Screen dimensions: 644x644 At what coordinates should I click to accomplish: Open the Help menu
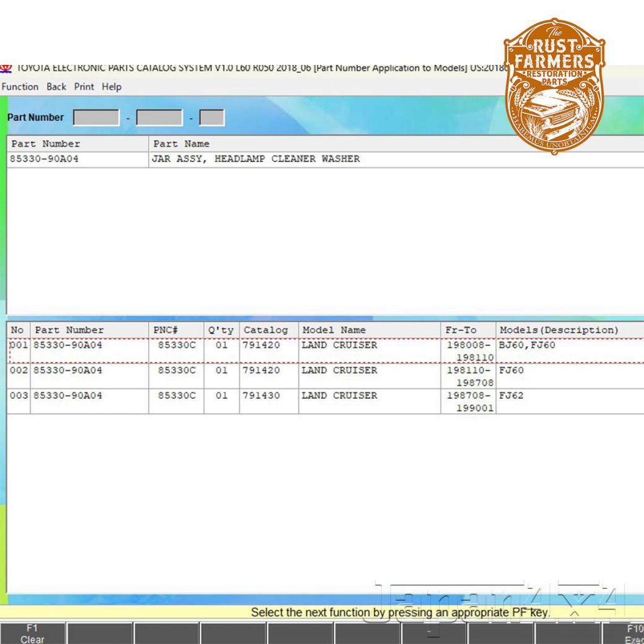tap(111, 87)
